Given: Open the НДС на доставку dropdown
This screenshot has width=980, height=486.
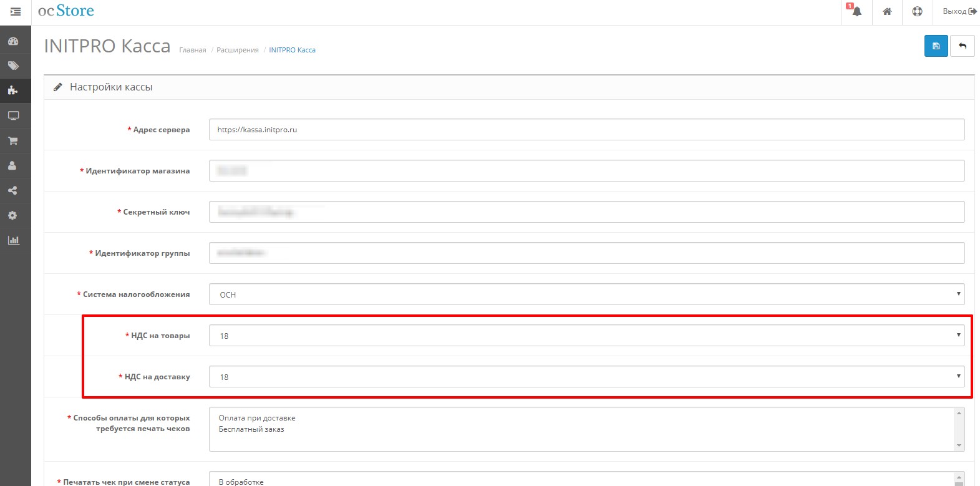Looking at the screenshot, I should [x=586, y=377].
